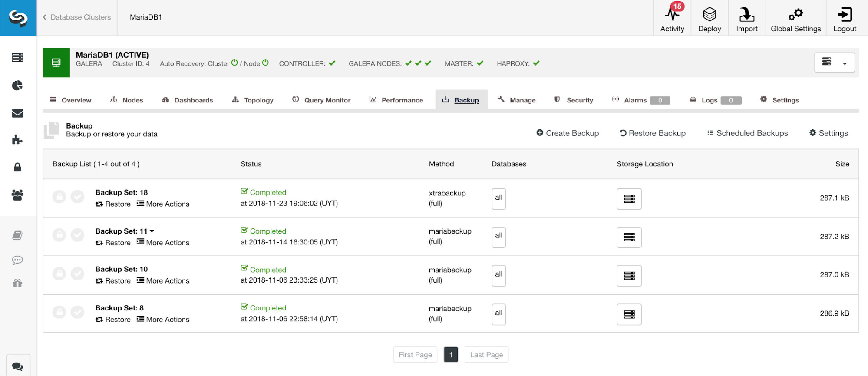Toggle verify checkmark for Backup Set 18
The image size is (868, 376).
coord(77,197)
